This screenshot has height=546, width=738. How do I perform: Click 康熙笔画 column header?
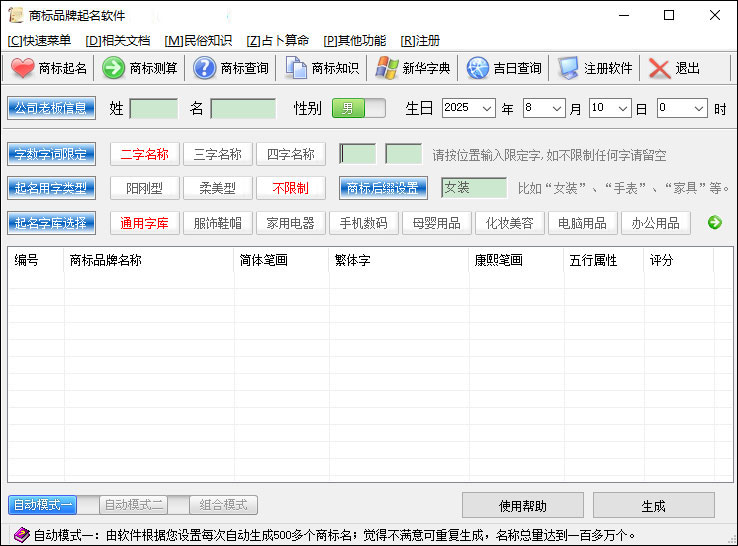(517, 260)
